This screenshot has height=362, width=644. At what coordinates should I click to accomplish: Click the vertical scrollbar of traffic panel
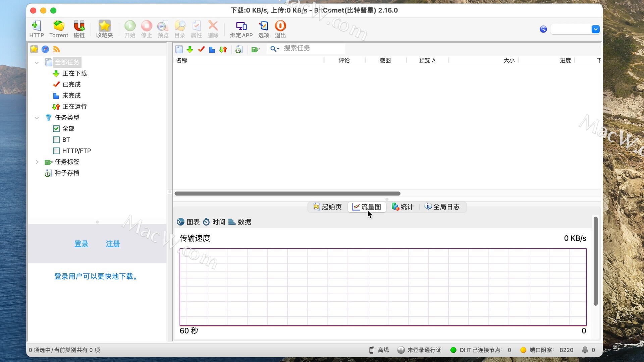point(596,261)
